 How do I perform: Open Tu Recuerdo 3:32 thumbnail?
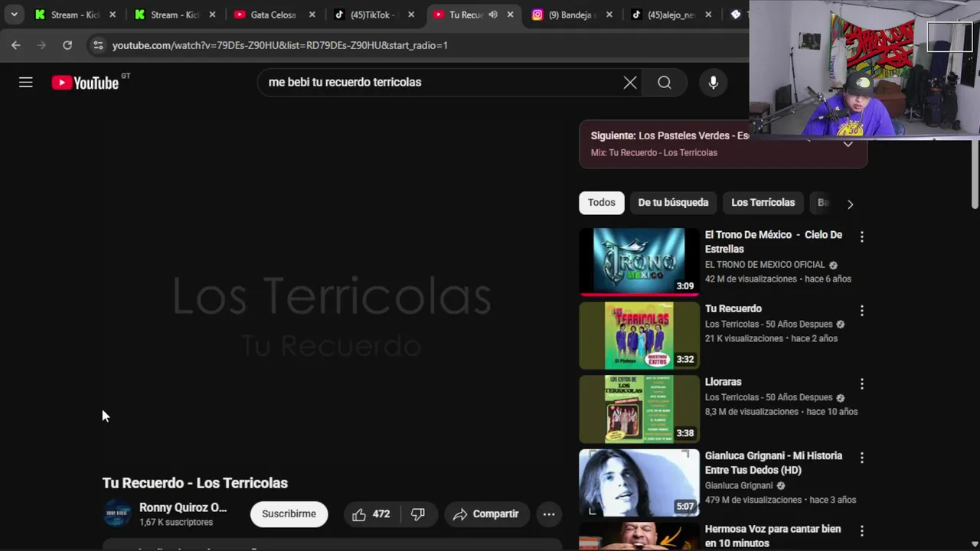point(639,335)
